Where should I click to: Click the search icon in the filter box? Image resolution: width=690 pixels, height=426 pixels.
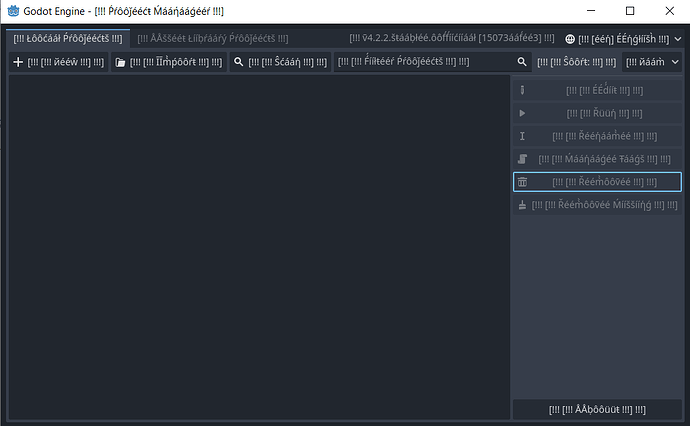click(x=521, y=62)
